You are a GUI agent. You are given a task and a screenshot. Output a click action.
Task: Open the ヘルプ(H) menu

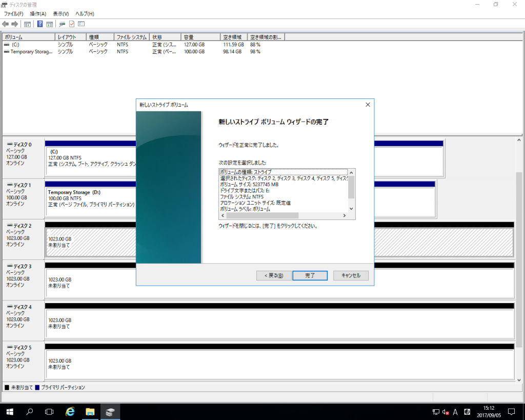tap(85, 14)
